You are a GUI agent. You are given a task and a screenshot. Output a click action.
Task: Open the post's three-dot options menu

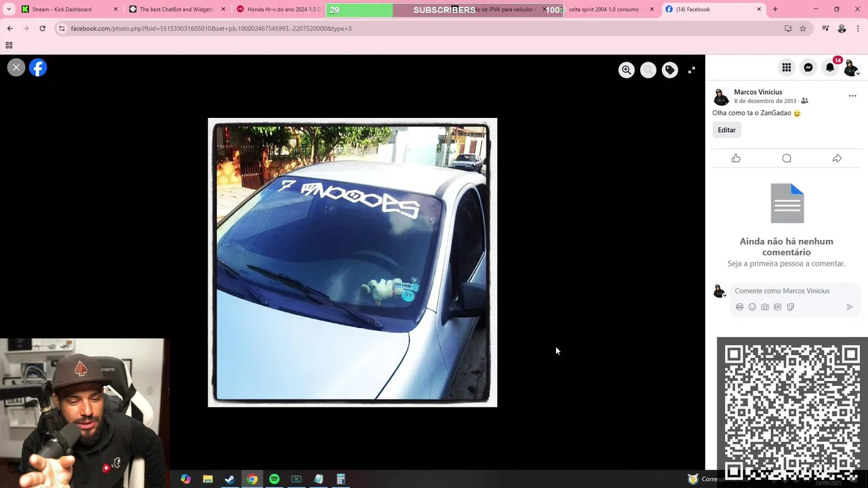852,96
